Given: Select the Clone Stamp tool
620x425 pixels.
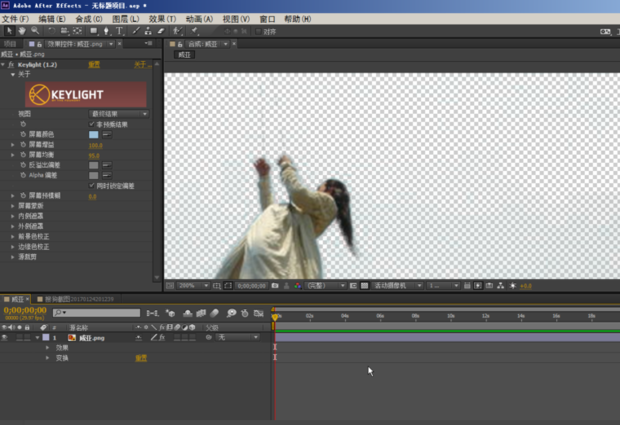Looking at the screenshot, I should (148, 31).
